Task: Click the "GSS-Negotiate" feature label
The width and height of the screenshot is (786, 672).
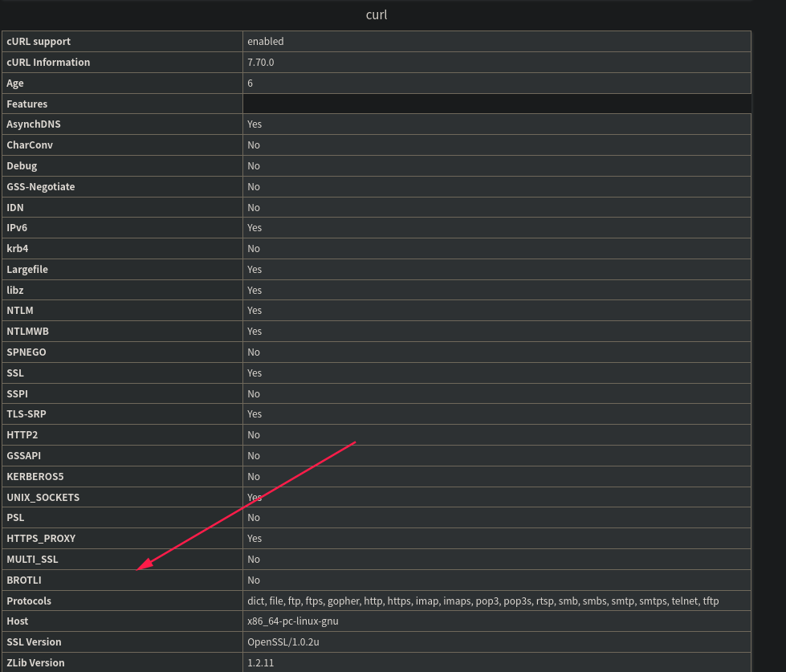Action: (41, 186)
